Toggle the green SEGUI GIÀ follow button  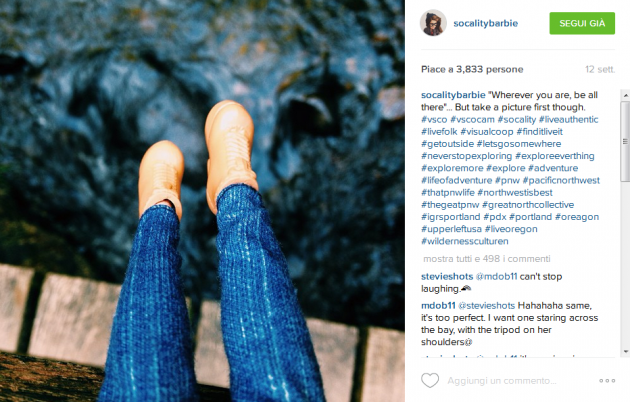[x=582, y=23]
